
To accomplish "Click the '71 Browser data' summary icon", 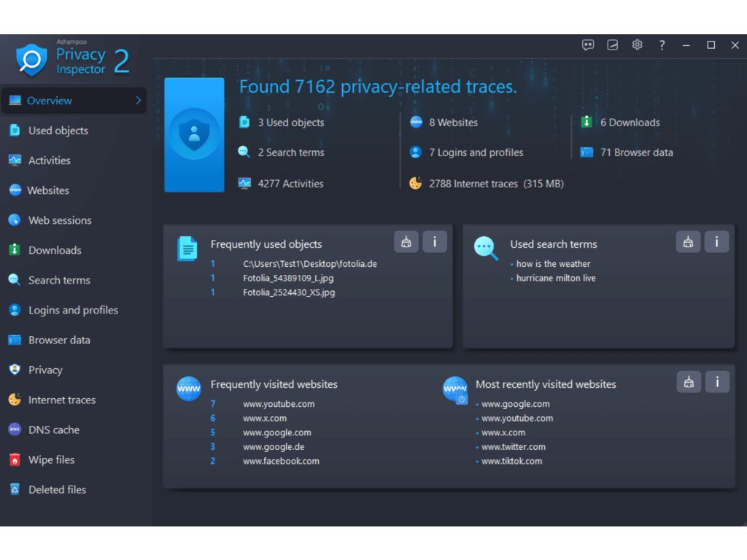I will pos(587,152).
